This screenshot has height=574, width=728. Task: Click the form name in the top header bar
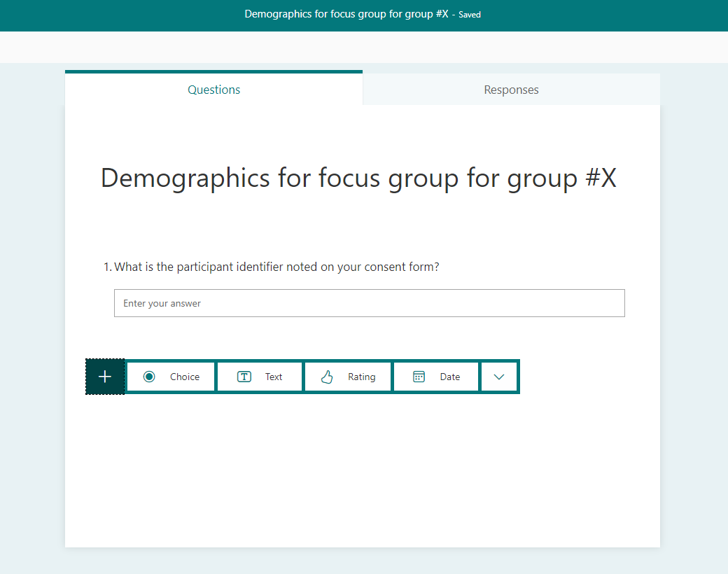346,14
